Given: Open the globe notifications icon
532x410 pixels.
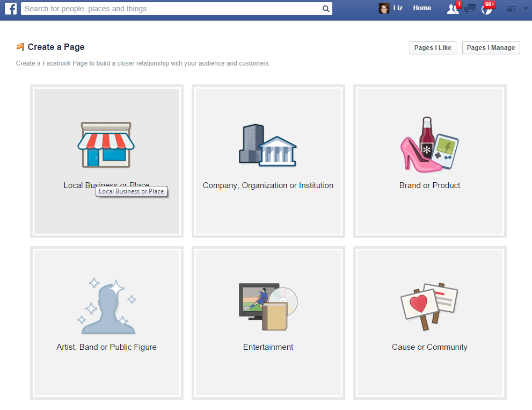Looking at the screenshot, I should [487, 9].
